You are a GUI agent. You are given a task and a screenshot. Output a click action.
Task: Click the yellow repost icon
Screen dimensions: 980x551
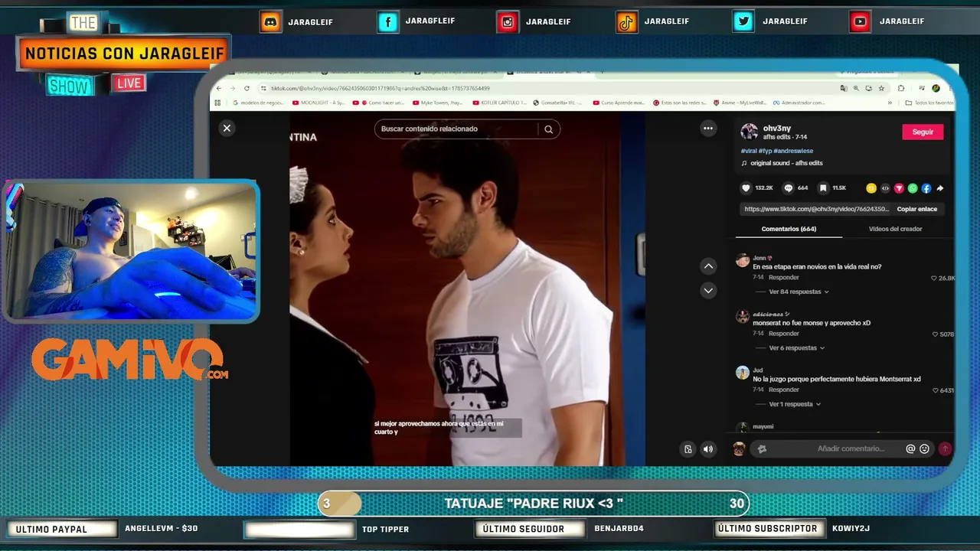point(871,188)
